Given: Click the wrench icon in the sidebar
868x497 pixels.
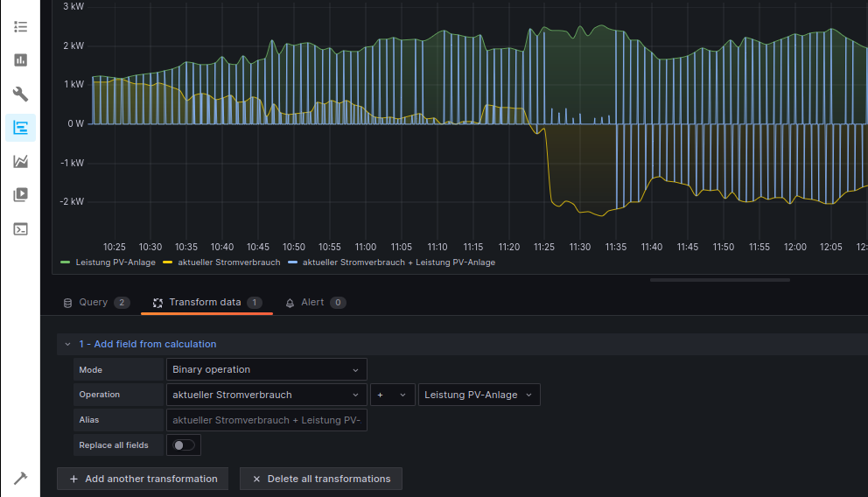Looking at the screenshot, I should click(20, 94).
